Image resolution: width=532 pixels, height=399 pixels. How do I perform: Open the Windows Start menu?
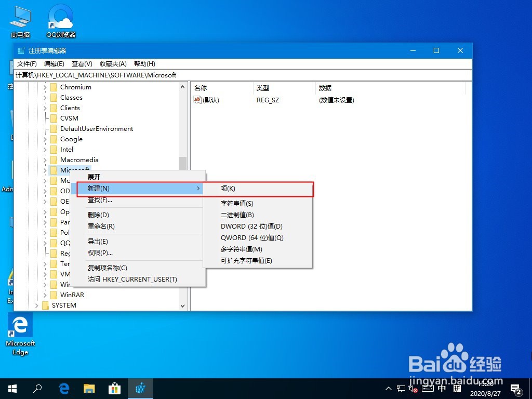click(12, 389)
